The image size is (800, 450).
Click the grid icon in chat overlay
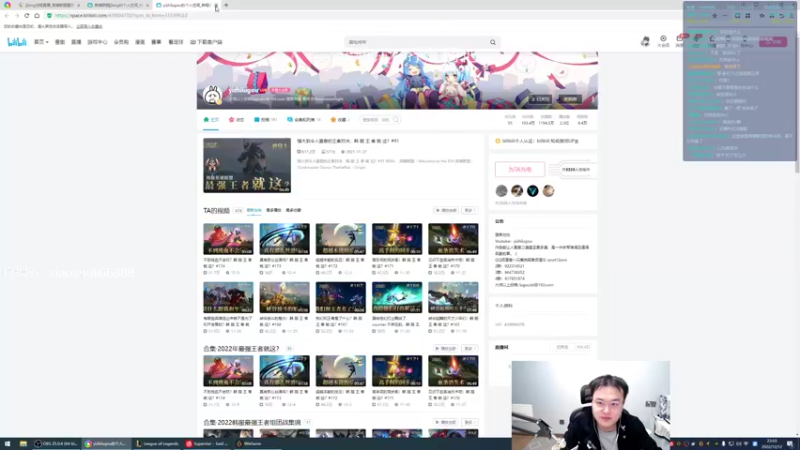748,16
